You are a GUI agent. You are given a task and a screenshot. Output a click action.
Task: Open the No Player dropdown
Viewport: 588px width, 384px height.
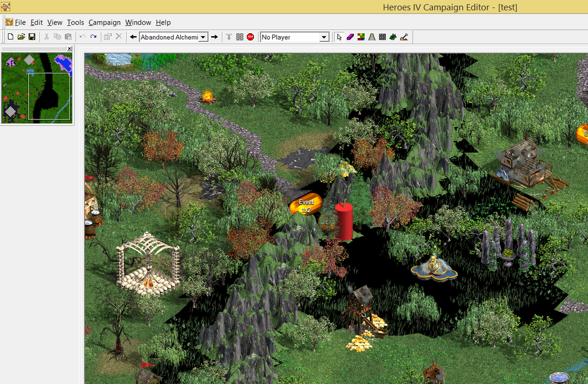(324, 37)
